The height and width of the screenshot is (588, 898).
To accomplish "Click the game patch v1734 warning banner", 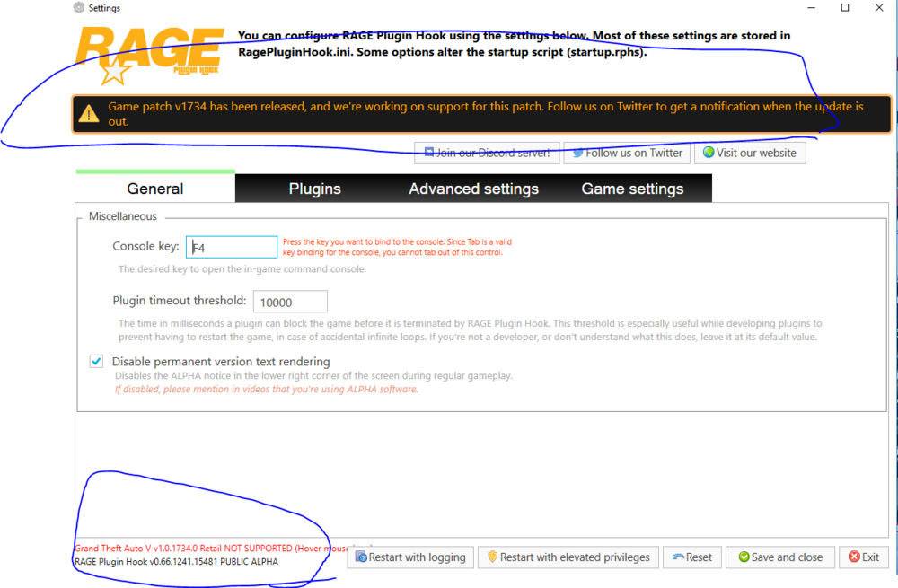I will tap(481, 114).
